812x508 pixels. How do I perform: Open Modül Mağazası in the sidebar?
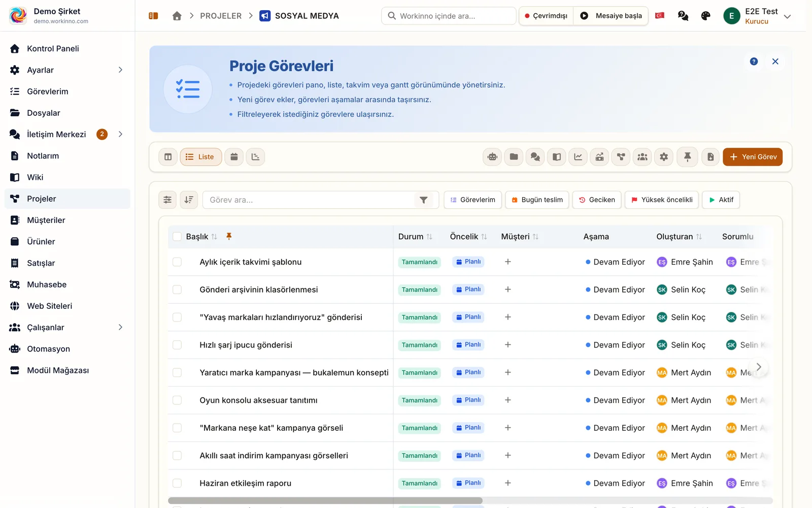(67, 370)
